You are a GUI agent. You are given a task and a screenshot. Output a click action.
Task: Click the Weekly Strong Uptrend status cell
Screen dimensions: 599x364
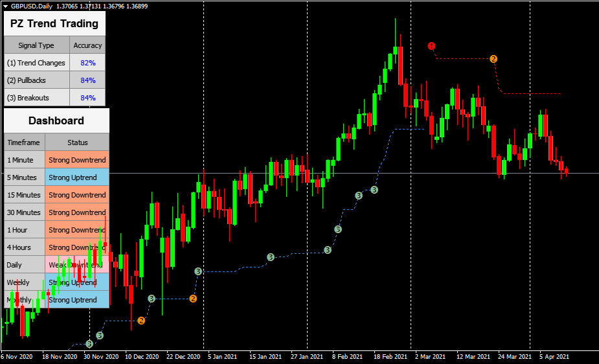pos(77,282)
